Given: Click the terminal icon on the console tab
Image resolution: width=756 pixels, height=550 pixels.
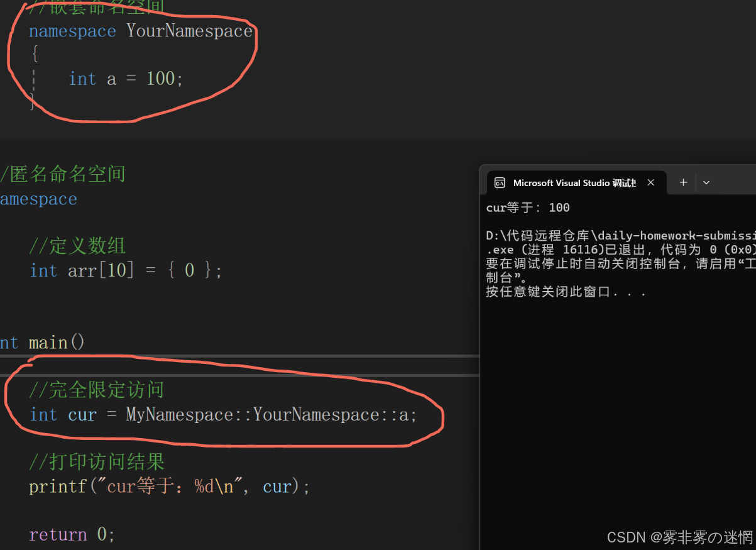Looking at the screenshot, I should (500, 183).
